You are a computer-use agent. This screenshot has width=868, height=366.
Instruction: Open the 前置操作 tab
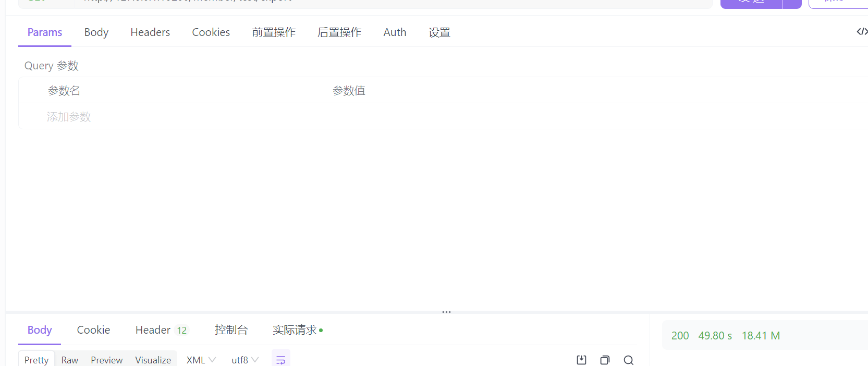click(x=274, y=32)
